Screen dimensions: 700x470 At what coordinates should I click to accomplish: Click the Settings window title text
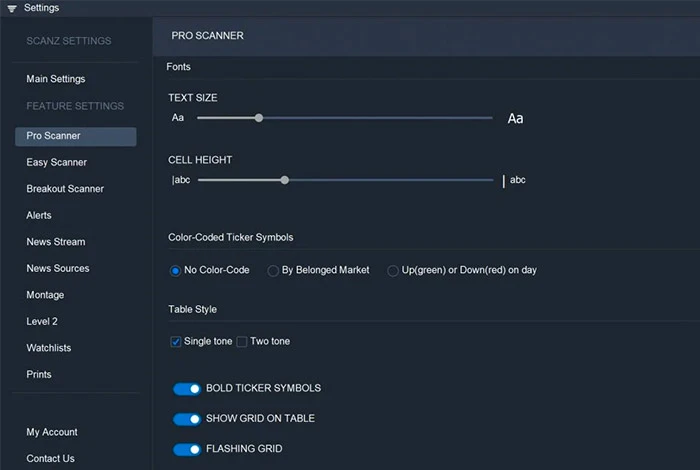tap(42, 8)
